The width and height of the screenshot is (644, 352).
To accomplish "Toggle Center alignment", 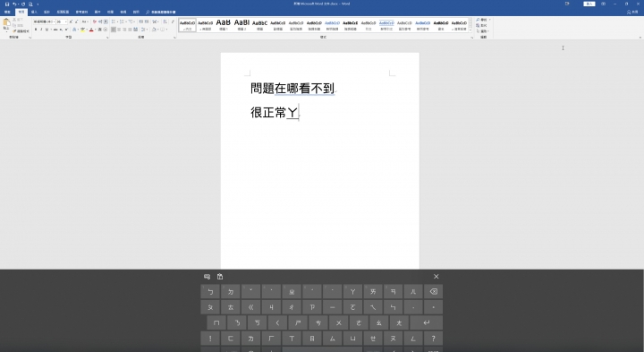I will [119, 30].
